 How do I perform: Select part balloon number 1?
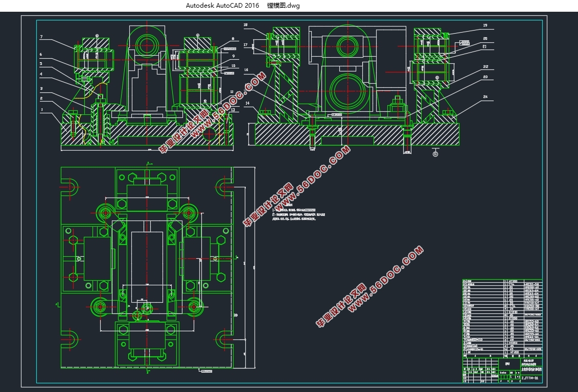[42, 110]
